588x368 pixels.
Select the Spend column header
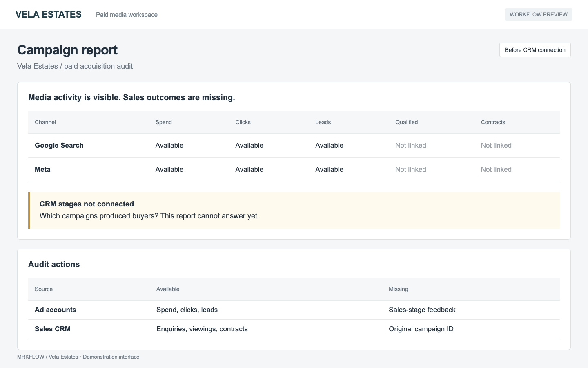(164, 122)
